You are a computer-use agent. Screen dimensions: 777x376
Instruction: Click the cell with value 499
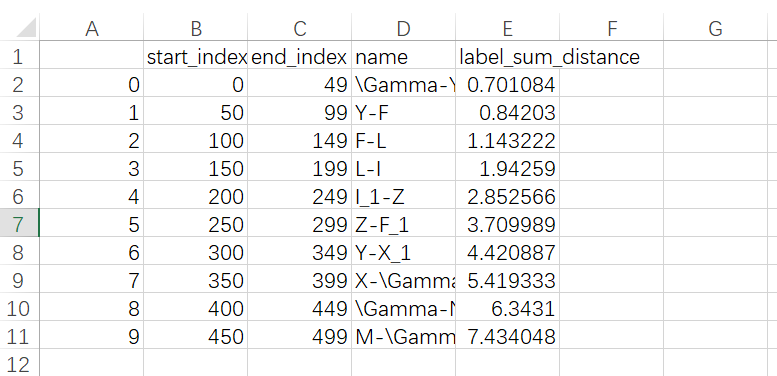click(x=299, y=336)
